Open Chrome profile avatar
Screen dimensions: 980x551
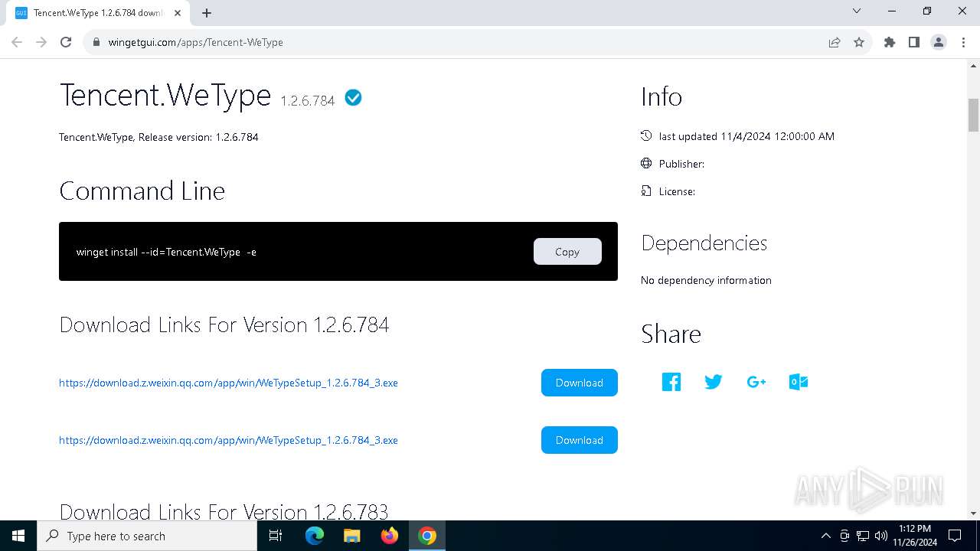[x=939, y=42]
